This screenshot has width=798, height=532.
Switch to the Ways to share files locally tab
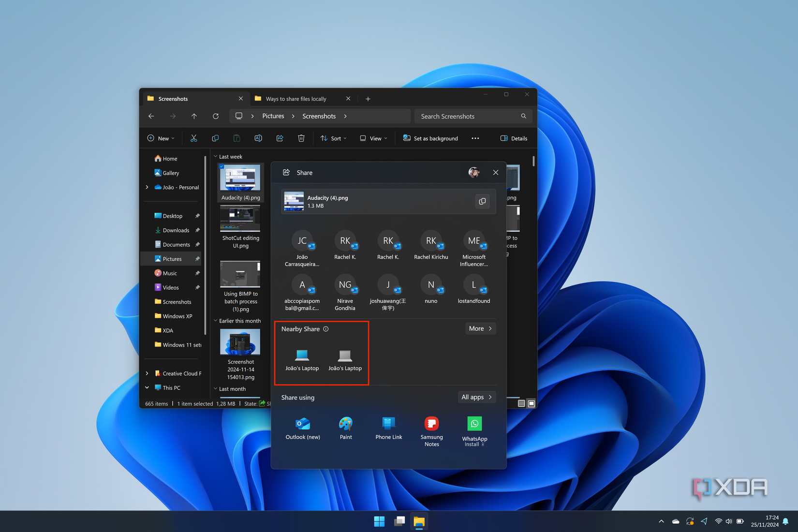point(296,98)
